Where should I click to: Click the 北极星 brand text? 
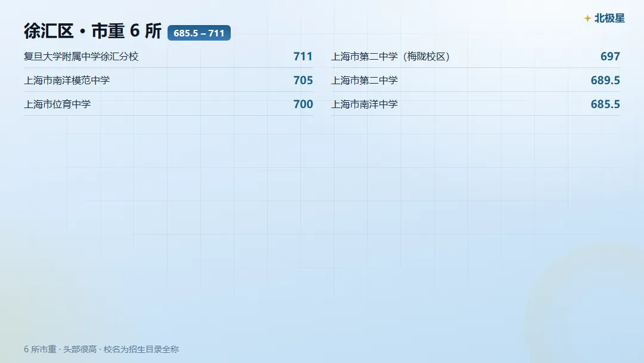[609, 18]
